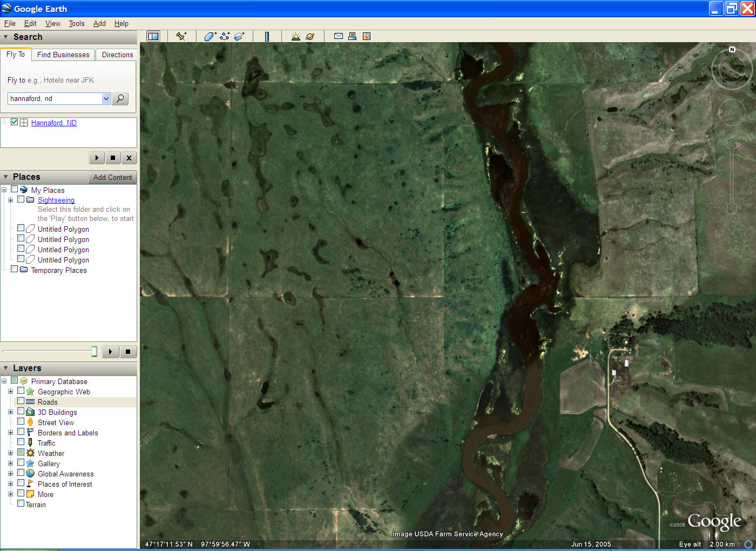Enable the Terrain layer checkbox
Image resolution: width=756 pixels, height=551 pixels.
(21, 503)
